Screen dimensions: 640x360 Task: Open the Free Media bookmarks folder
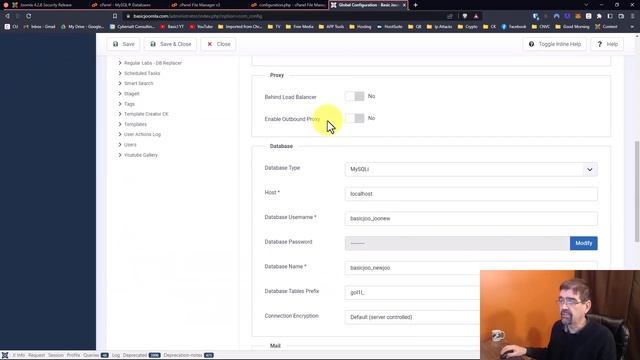pos(300,27)
